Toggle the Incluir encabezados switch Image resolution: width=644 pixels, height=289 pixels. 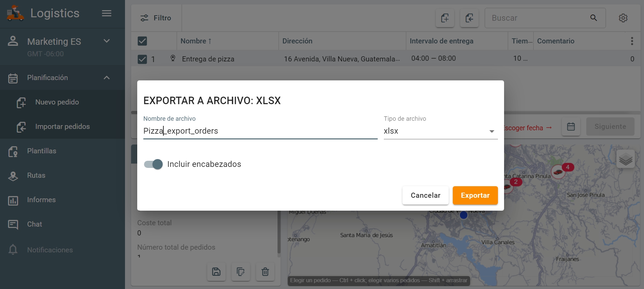coord(154,165)
